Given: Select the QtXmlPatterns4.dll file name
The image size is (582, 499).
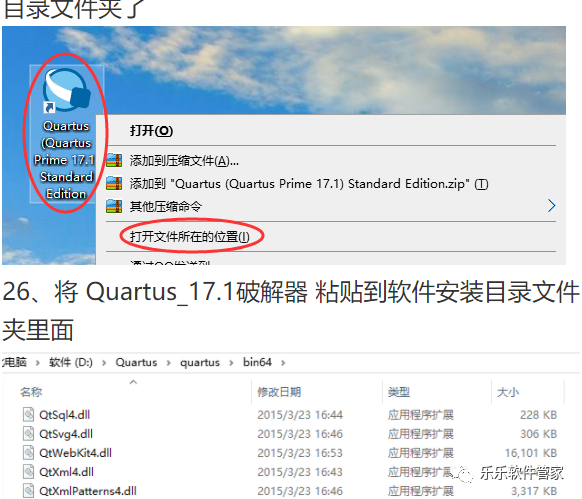Looking at the screenshot, I should point(88,491).
